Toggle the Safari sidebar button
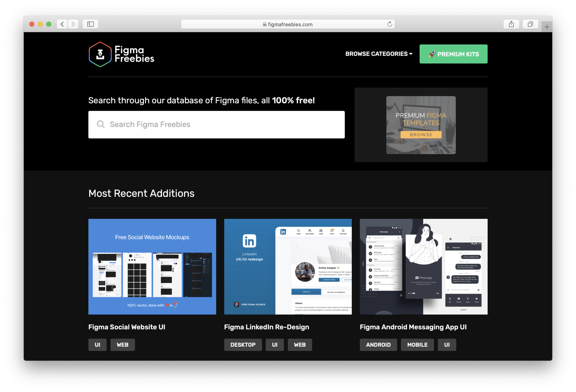Screen dimensions: 576x392 90,24
